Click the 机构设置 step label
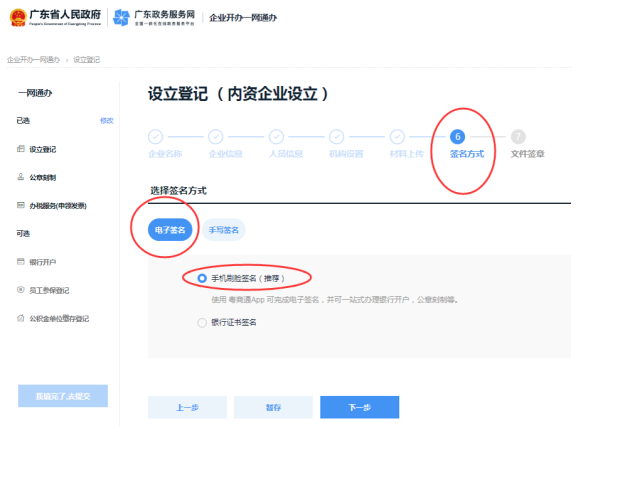Viewport: 640px width, 480px height. coord(346,154)
